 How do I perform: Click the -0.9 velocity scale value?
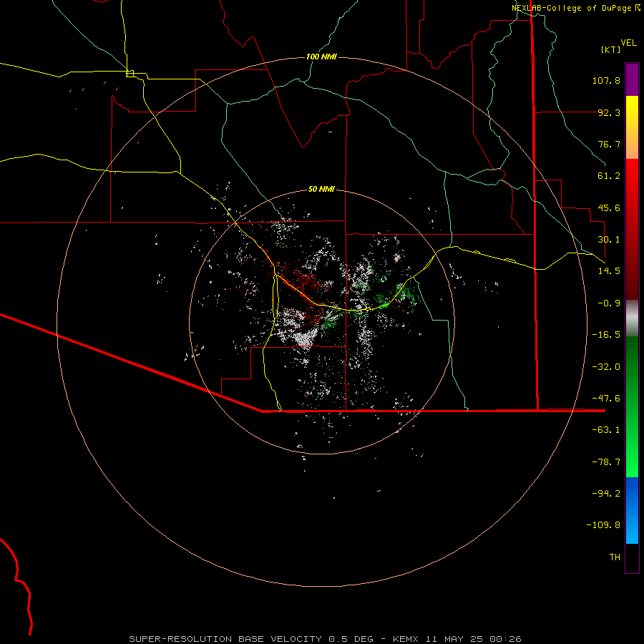pos(609,303)
